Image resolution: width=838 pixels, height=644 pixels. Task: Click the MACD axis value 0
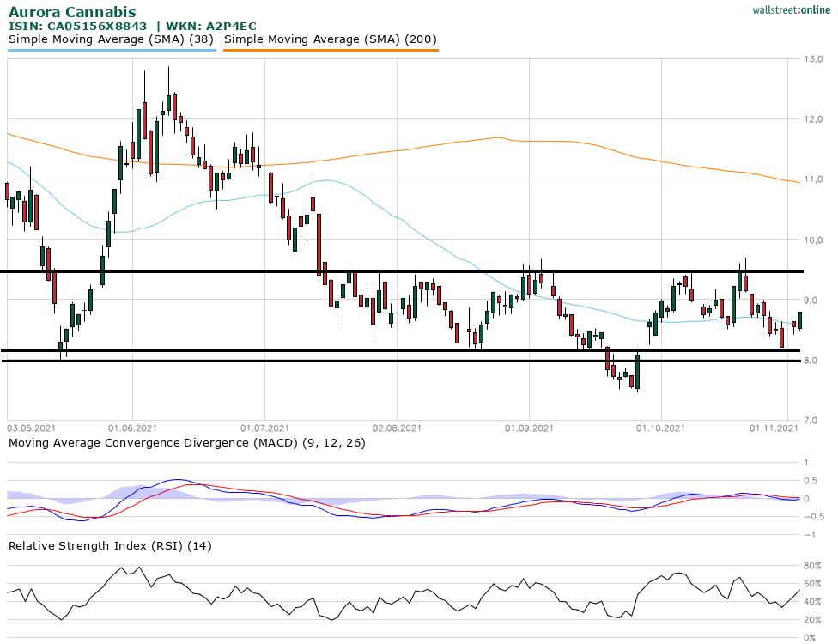pos(806,499)
